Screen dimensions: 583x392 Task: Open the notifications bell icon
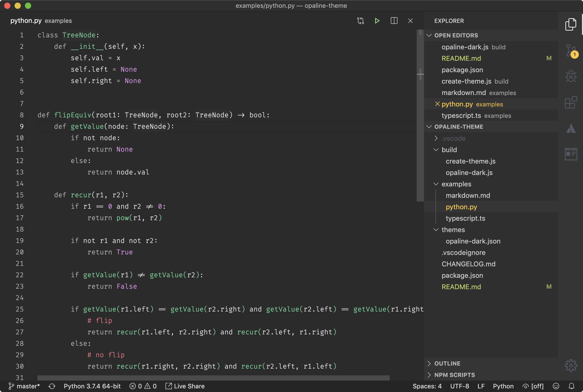point(572,386)
